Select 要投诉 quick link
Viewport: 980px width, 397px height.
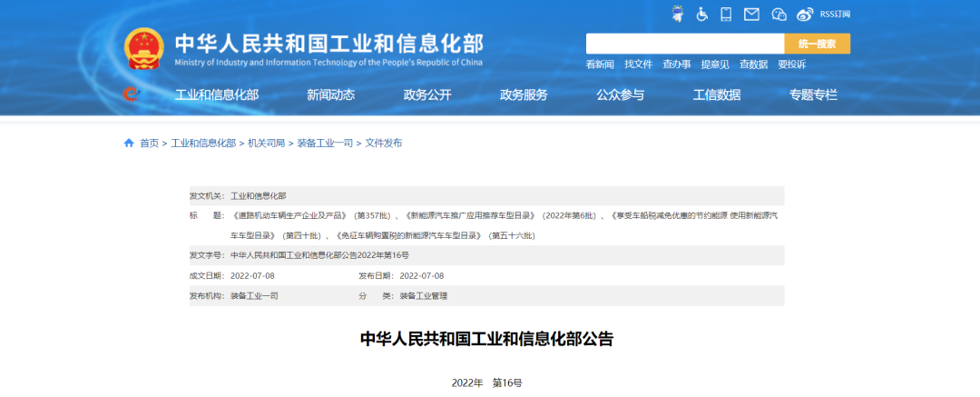tap(792, 64)
